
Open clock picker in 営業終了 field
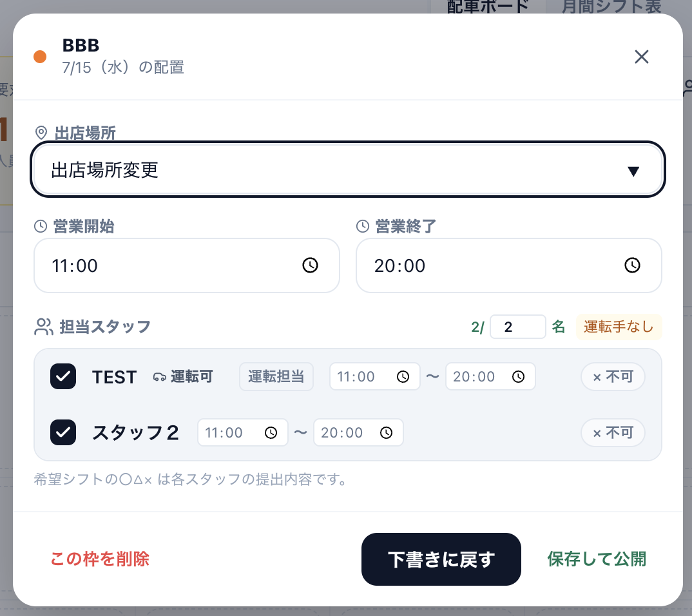click(x=632, y=265)
